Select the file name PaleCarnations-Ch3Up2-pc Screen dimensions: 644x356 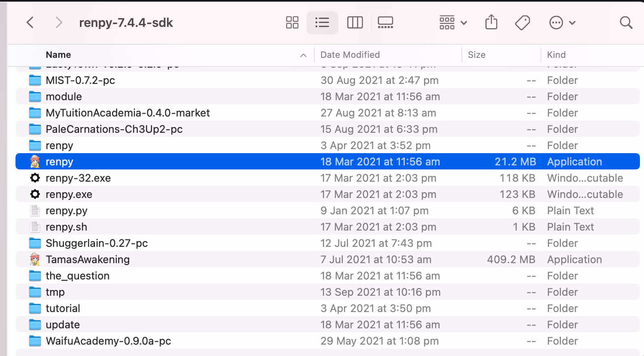[114, 129]
